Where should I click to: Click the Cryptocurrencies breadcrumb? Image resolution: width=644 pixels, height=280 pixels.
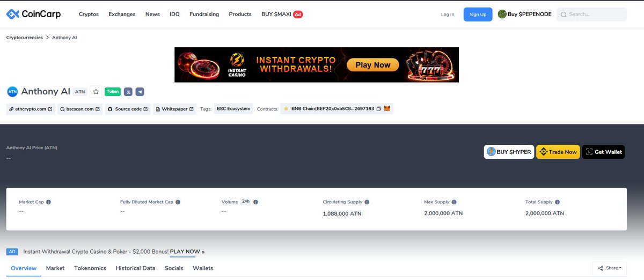(x=25, y=38)
